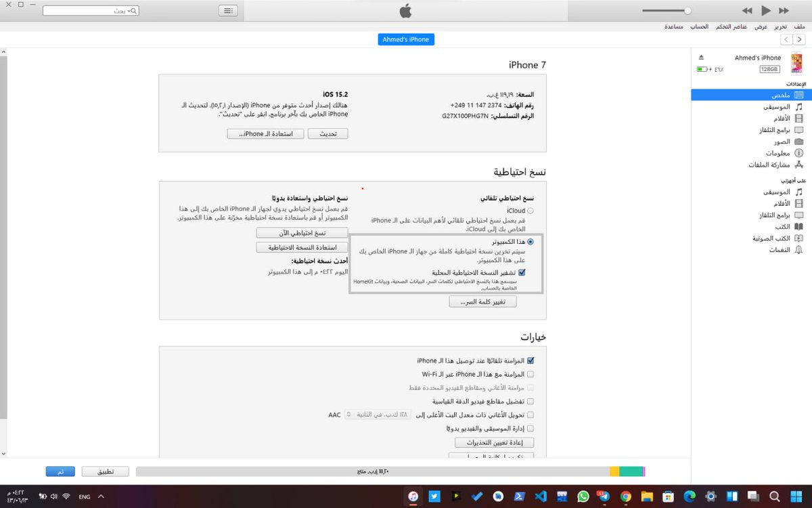Skip to next track with forward button
The image size is (812, 508).
click(784, 11)
